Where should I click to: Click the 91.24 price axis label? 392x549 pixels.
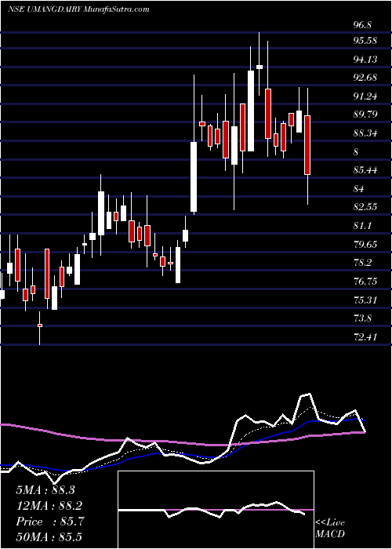[365, 96]
